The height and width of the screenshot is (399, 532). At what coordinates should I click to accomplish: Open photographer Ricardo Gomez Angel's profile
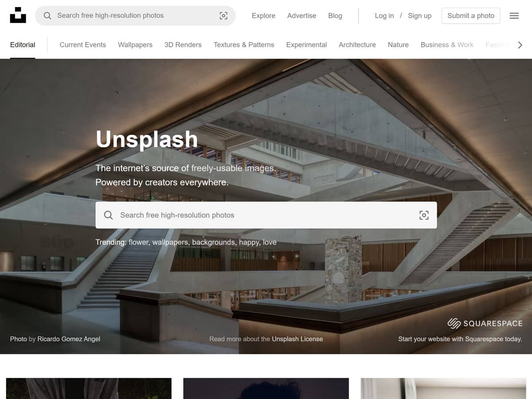[69, 339]
